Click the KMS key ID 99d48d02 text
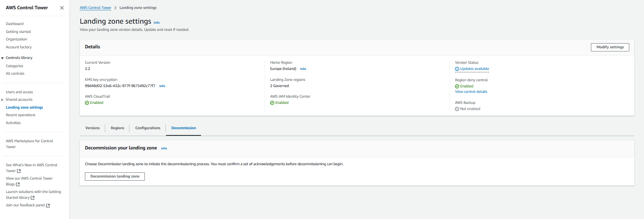Image resolution: width=644 pixels, height=219 pixels. [120, 86]
